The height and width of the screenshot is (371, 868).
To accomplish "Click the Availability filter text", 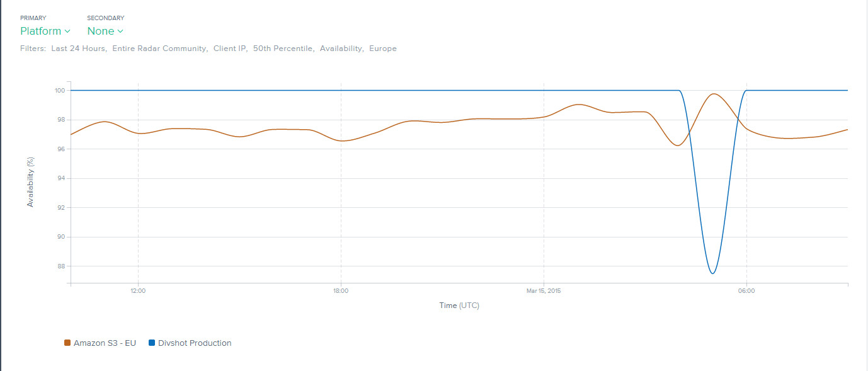I will [341, 49].
